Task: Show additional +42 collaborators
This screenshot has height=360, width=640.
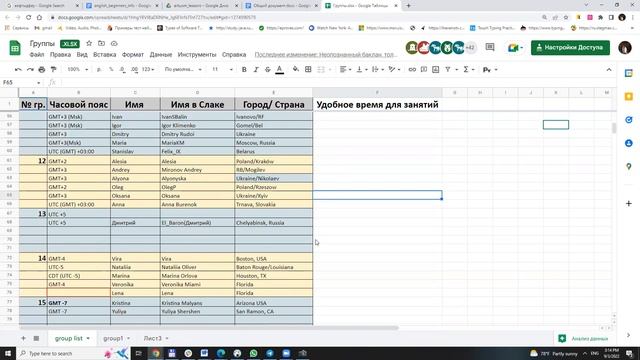Action: coord(471,48)
